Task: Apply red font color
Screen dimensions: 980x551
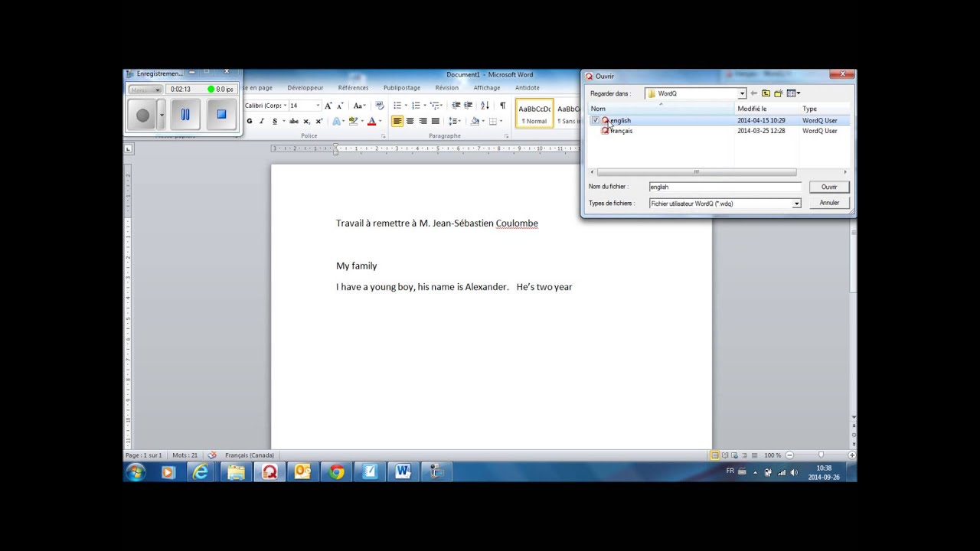Action: coord(371,121)
